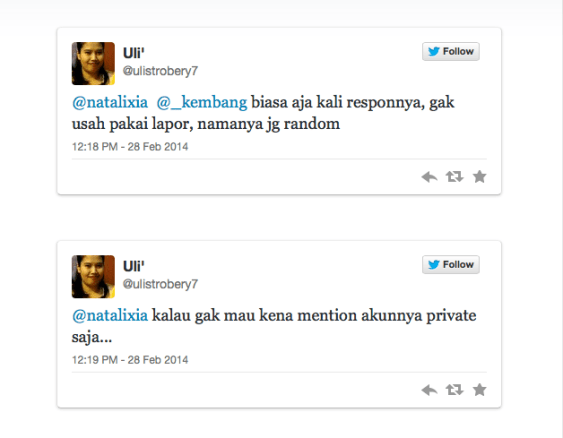Click the Uli' display name in second tweet

134,266
